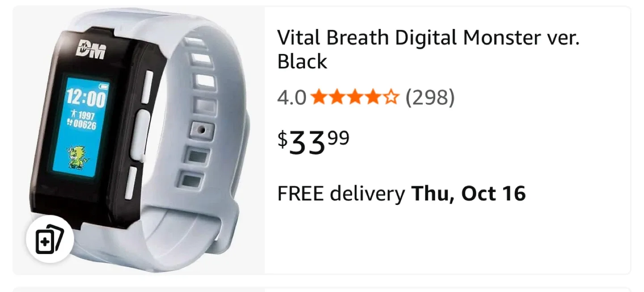Tap the 12:00 time on watch screen
644x292 pixels.
pyautogui.click(x=87, y=98)
